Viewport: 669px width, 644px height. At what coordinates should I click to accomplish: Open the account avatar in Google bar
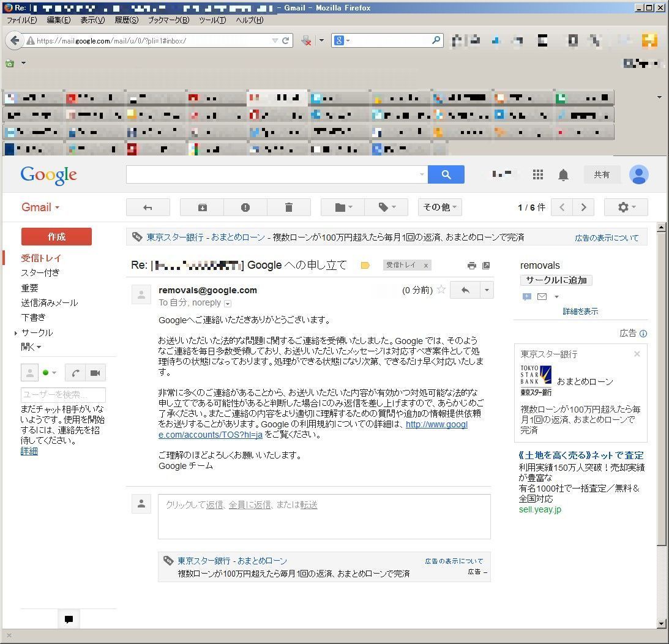(639, 174)
